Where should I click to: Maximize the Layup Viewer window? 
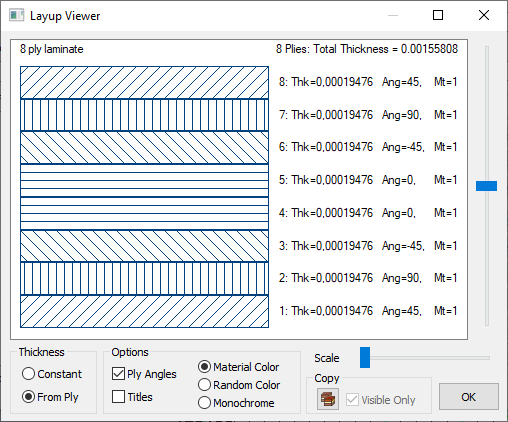point(438,15)
